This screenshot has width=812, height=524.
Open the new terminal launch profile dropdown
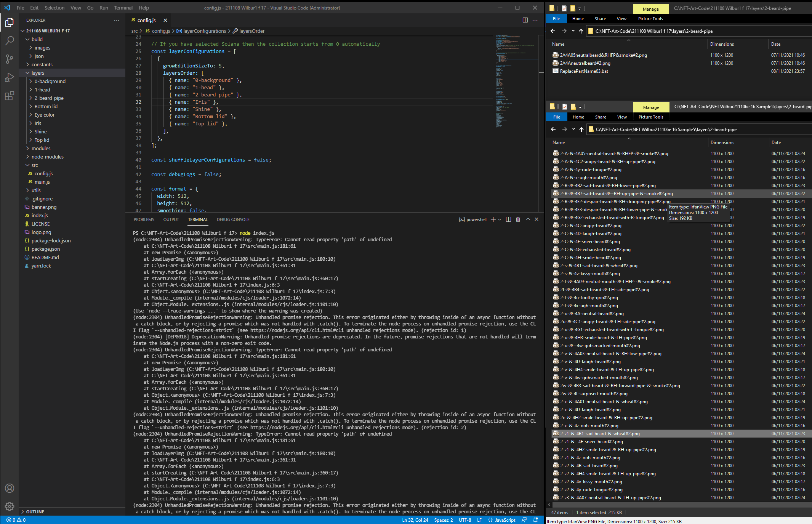pyautogui.click(x=500, y=220)
